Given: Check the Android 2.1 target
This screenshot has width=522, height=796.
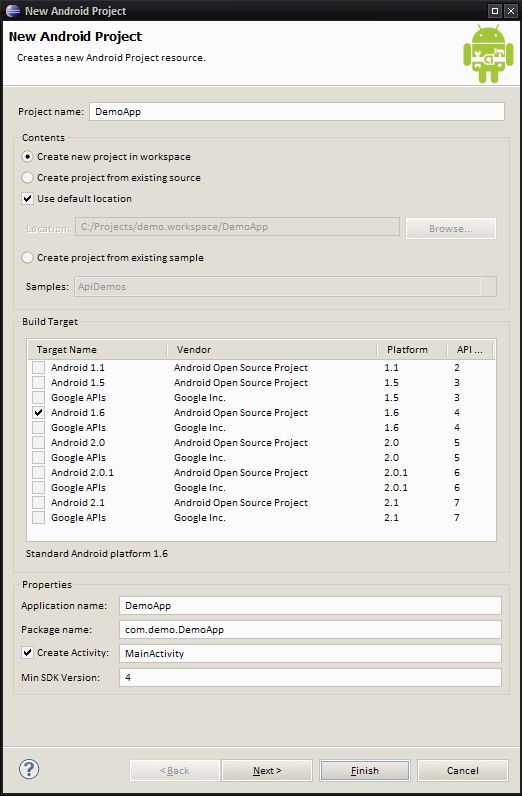Looking at the screenshot, I should (38, 503).
